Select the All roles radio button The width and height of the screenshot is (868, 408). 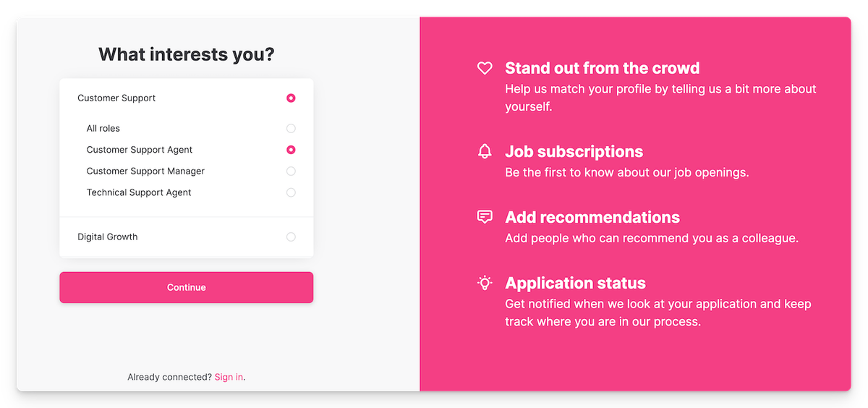pyautogui.click(x=291, y=129)
